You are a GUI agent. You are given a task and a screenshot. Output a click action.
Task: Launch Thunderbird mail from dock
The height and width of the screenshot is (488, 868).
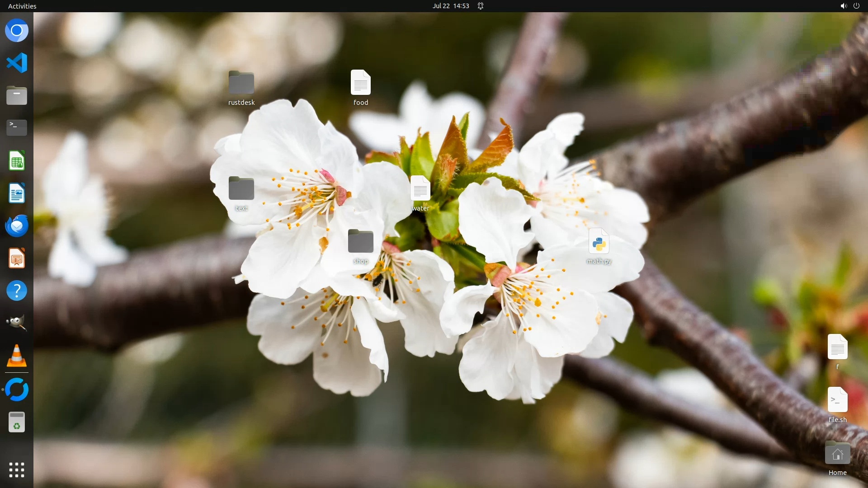pyautogui.click(x=17, y=226)
